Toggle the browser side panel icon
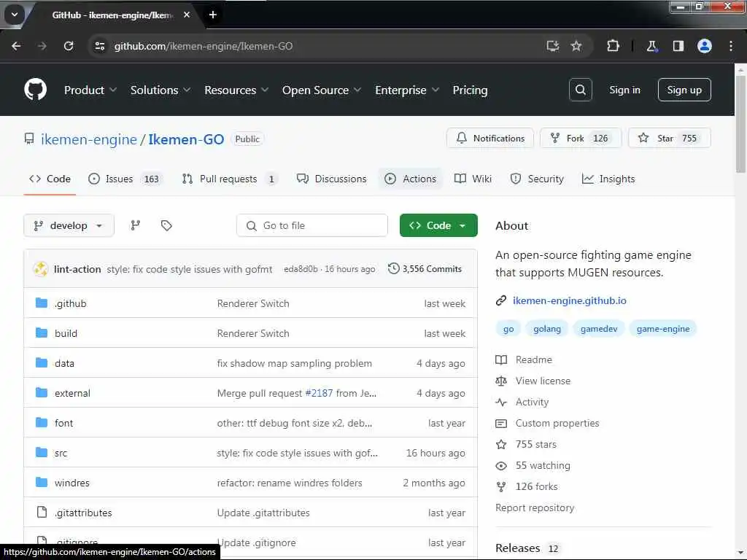This screenshot has height=560, width=747. point(678,46)
